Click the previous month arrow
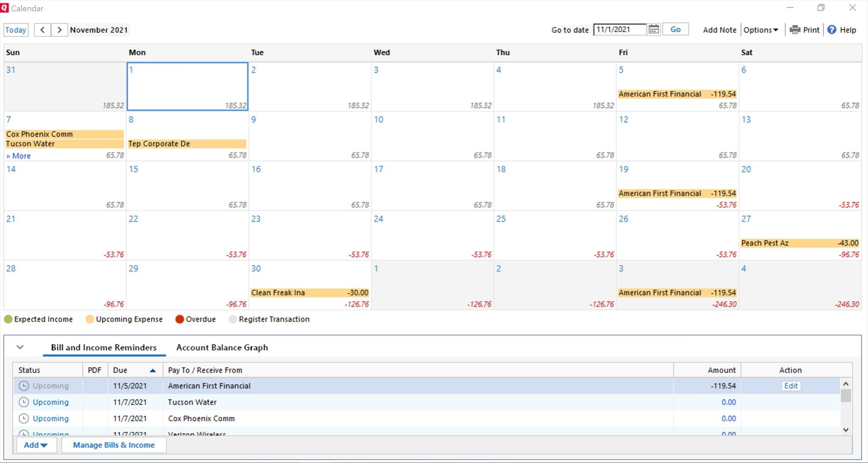The height and width of the screenshot is (463, 868). tap(42, 30)
